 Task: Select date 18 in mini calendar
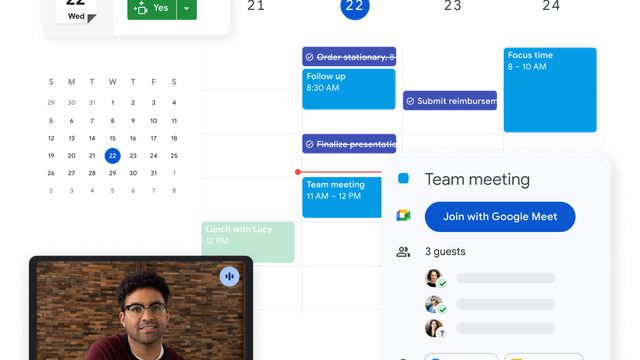coord(174,138)
